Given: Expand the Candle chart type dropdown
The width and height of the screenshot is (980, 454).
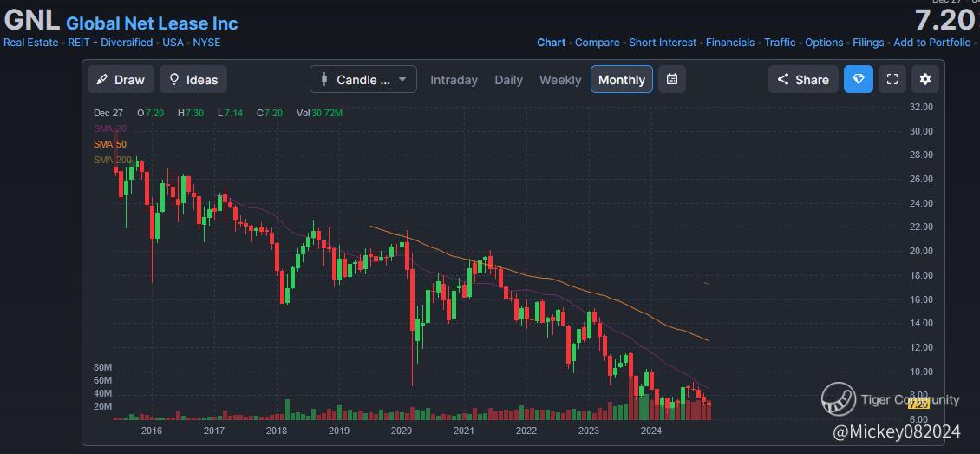Looking at the screenshot, I should (363, 79).
